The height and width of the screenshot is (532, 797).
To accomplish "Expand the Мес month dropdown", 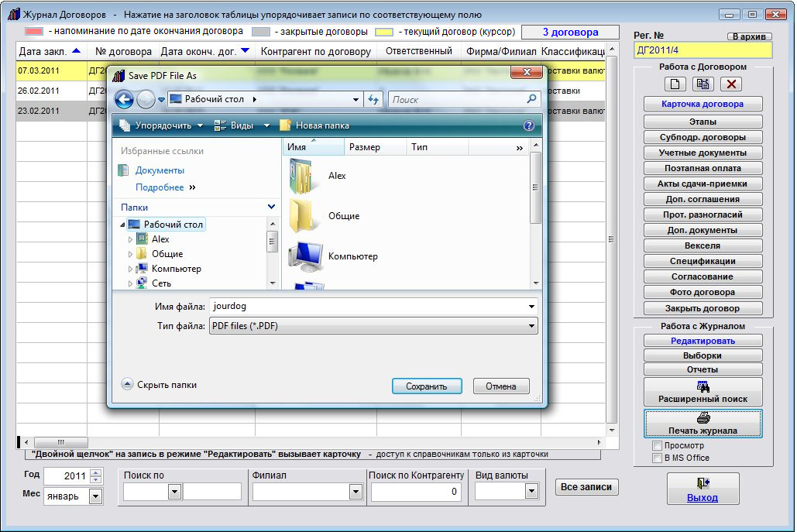I will coord(96,496).
